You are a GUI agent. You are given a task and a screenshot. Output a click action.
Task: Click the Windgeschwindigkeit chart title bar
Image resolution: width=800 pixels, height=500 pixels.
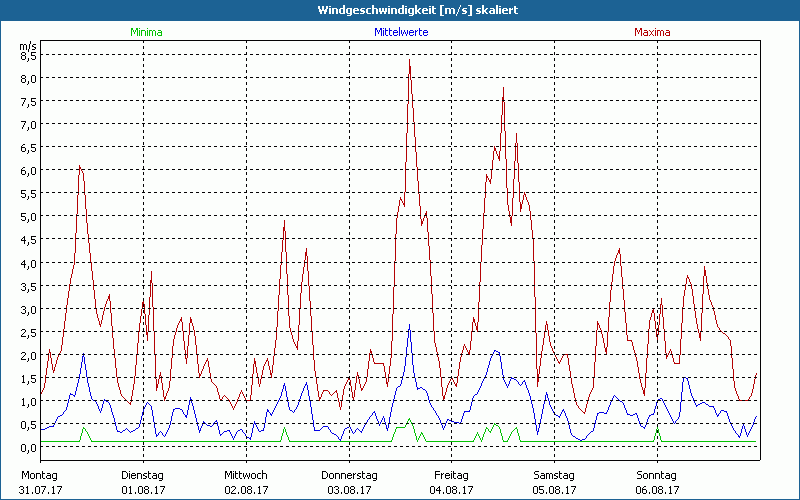click(x=400, y=9)
